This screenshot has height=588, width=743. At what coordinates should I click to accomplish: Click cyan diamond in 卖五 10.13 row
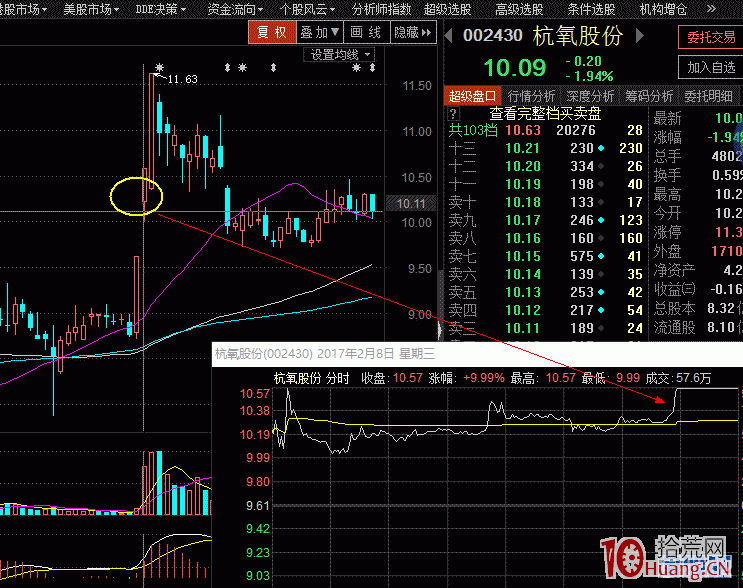click(x=601, y=292)
